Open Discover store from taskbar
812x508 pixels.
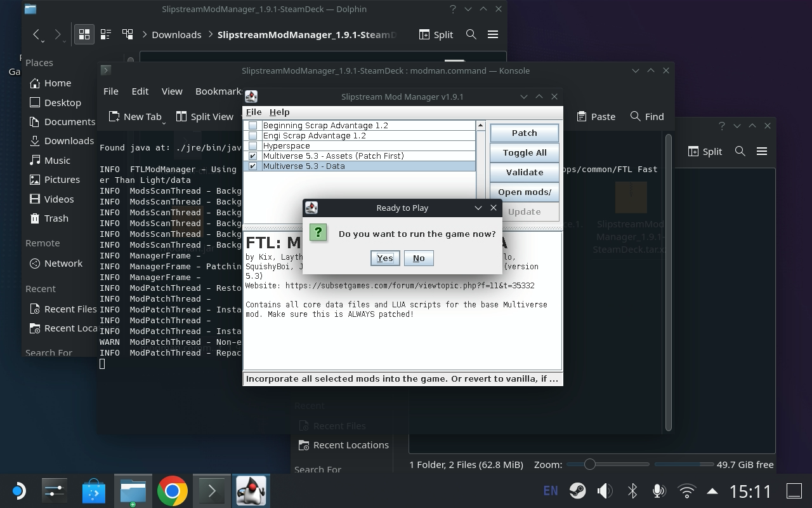click(x=94, y=491)
